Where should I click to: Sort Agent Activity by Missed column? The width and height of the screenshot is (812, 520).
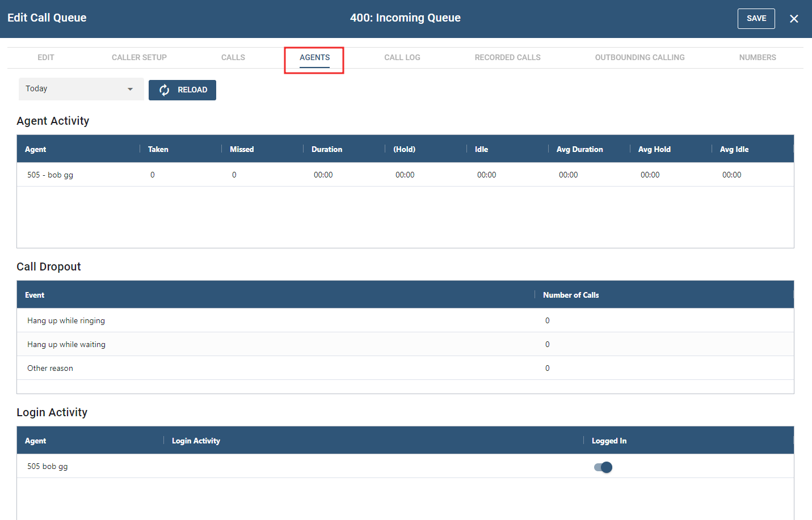coord(242,149)
